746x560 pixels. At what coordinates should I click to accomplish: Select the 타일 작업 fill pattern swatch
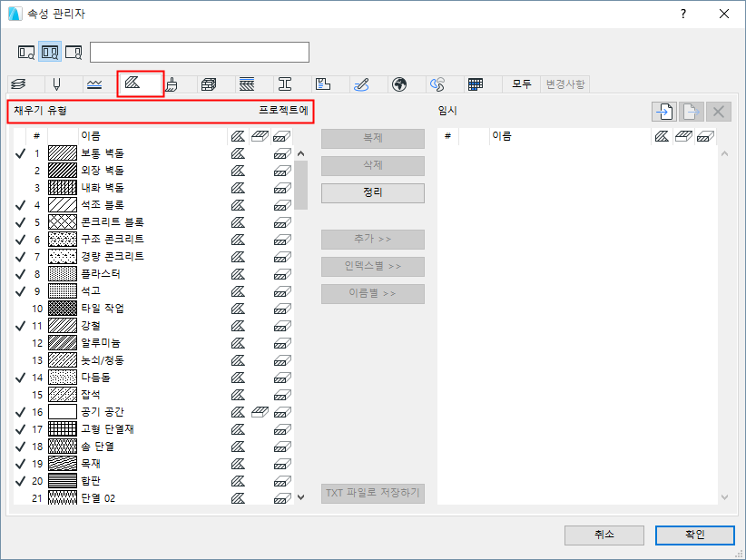coord(63,309)
